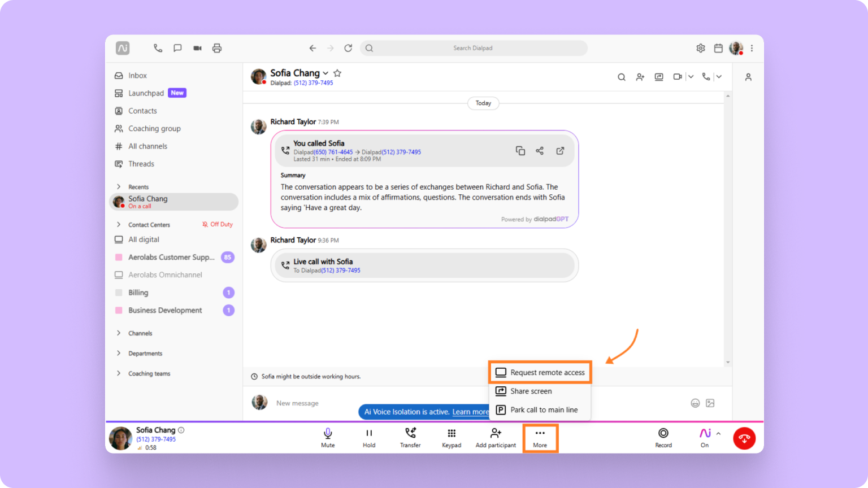Image resolution: width=868 pixels, height=488 pixels.
Task: Star the Sofia Chang conversation
Action: (x=337, y=73)
